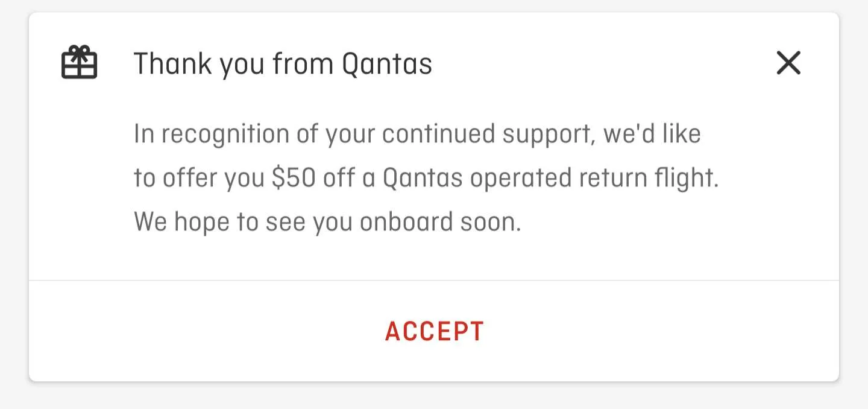Click "We hope to see you onboard soon."

pos(327,223)
